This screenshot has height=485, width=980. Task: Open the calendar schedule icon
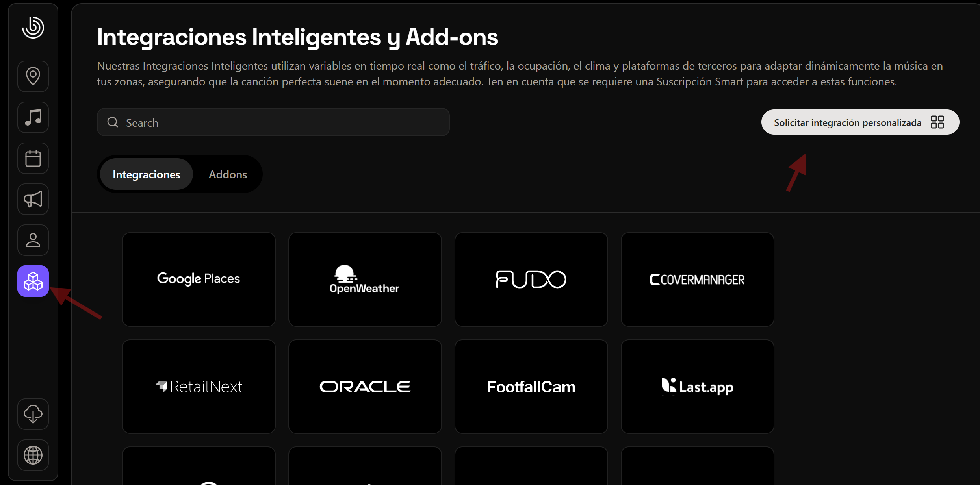click(x=33, y=158)
